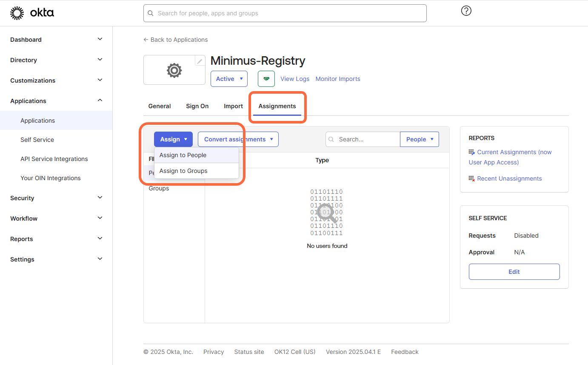
Task: Open the Feedback footer link
Action: (405, 352)
